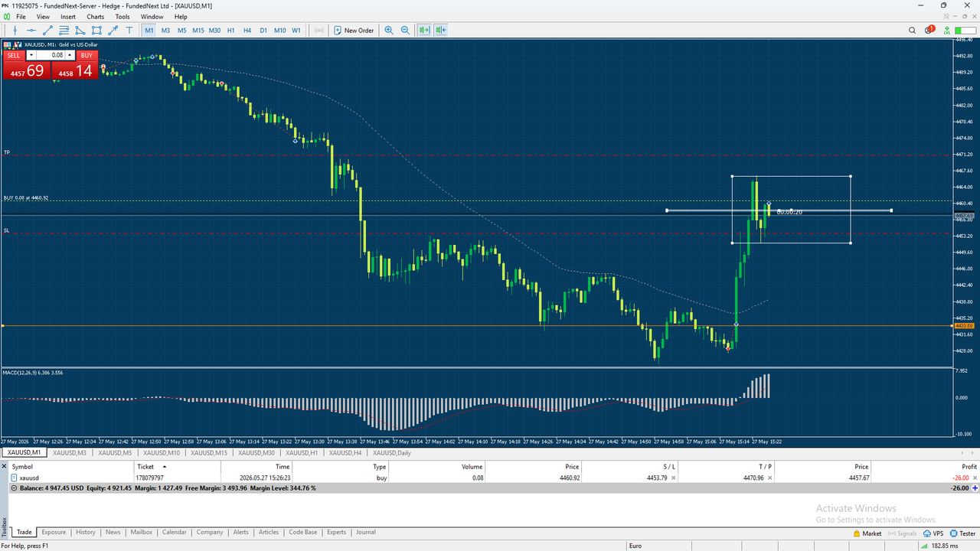Open the Insert menu
Viewport: 980px width, 551px height.
(x=68, y=16)
